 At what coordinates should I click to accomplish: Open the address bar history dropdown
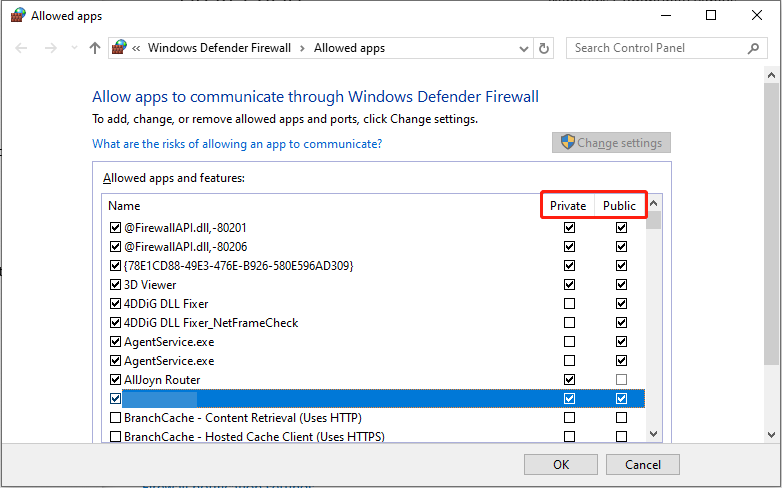(525, 48)
